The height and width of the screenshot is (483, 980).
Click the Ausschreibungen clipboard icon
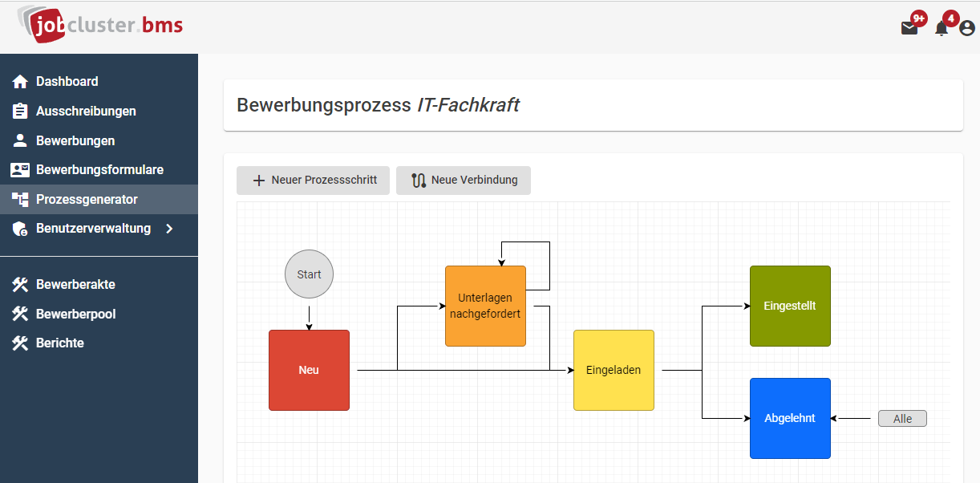coord(18,111)
